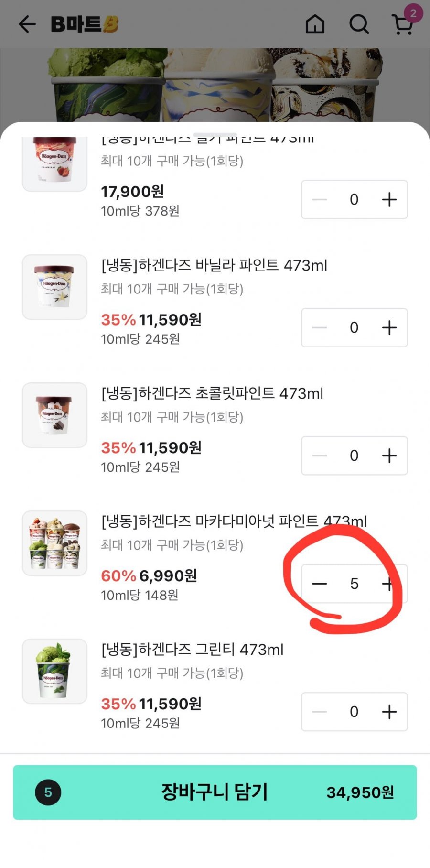This screenshot has width=430, height=868.
Task: Increase strawberry pint quantity with plus
Action: [389, 199]
